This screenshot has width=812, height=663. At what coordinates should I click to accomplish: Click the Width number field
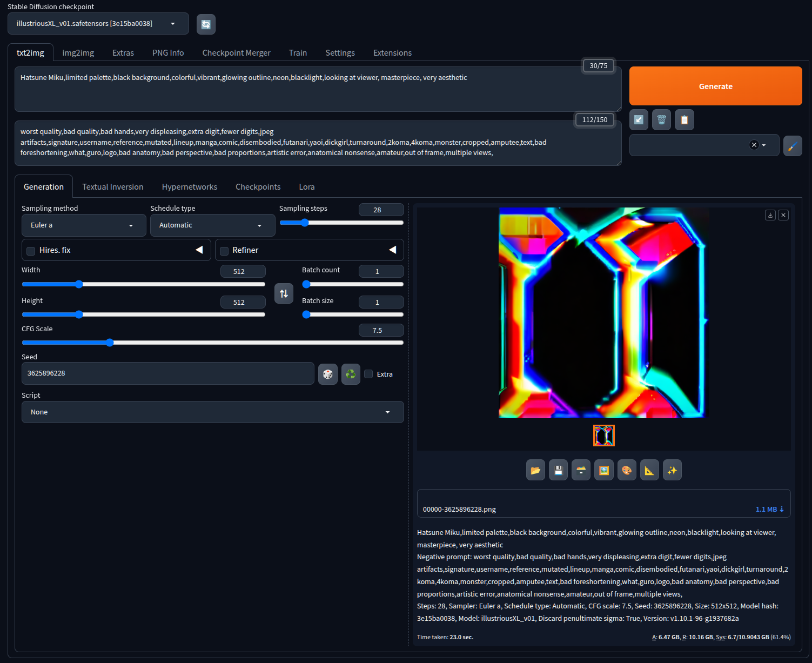(243, 271)
